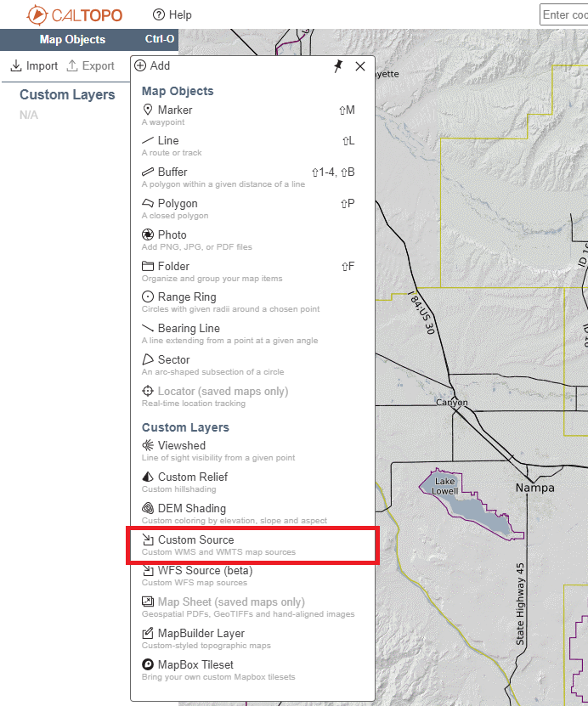This screenshot has height=706, width=588.
Task: Click the Buffer icon
Action: [147, 172]
